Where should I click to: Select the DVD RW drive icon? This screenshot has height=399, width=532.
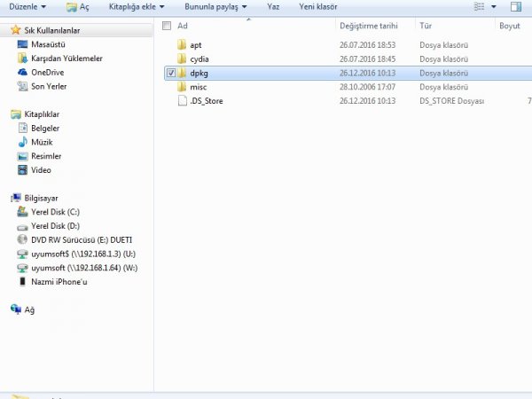(x=23, y=239)
